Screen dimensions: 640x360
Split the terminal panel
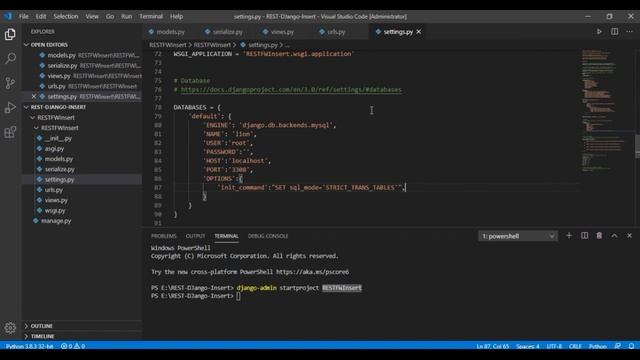tap(584, 236)
